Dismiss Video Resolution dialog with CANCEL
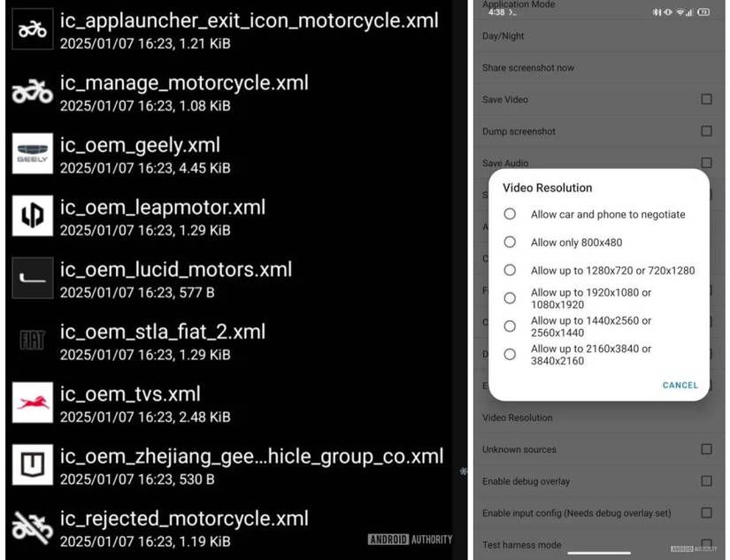730x560 pixels. (x=680, y=386)
